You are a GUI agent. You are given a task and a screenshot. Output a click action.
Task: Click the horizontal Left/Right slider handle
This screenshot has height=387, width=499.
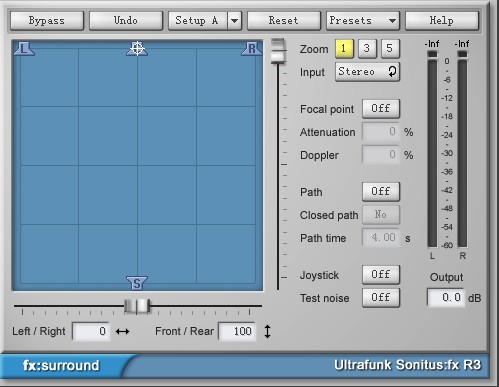pos(137,306)
